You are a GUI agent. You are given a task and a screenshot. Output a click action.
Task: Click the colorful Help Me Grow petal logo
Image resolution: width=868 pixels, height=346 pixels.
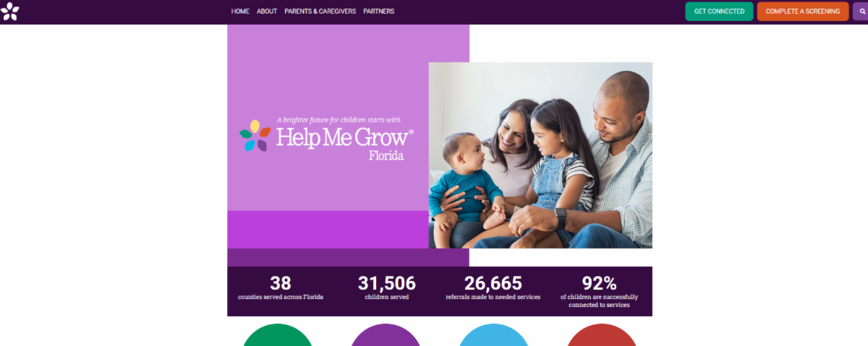[x=255, y=136]
